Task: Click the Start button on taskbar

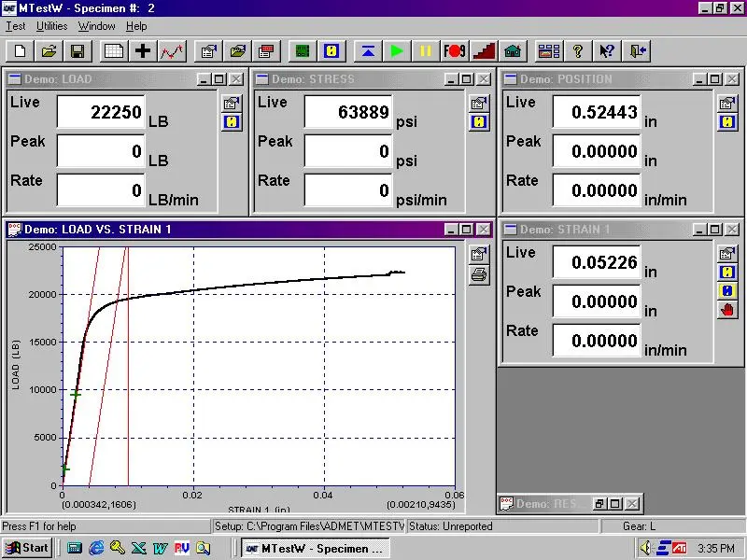Action: point(27,548)
